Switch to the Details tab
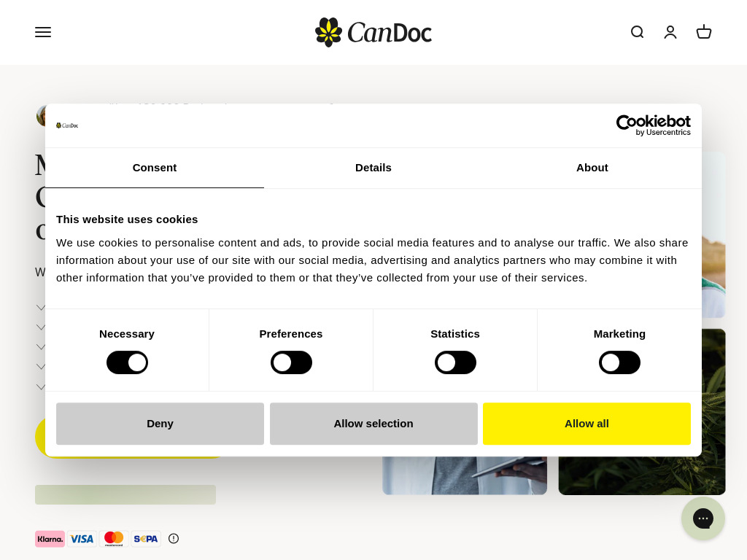 point(373,168)
